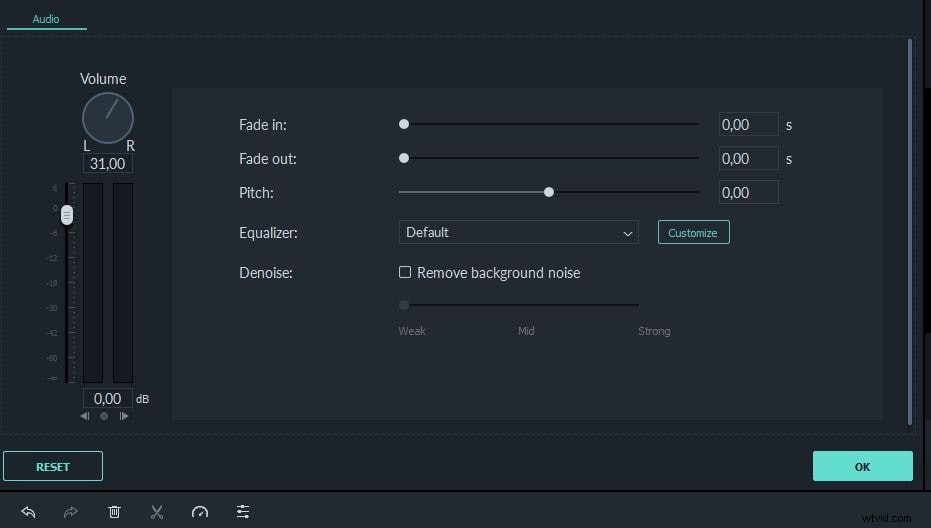The width and height of the screenshot is (931, 528).
Task: Click the Mid denoise label
Action: coord(526,331)
